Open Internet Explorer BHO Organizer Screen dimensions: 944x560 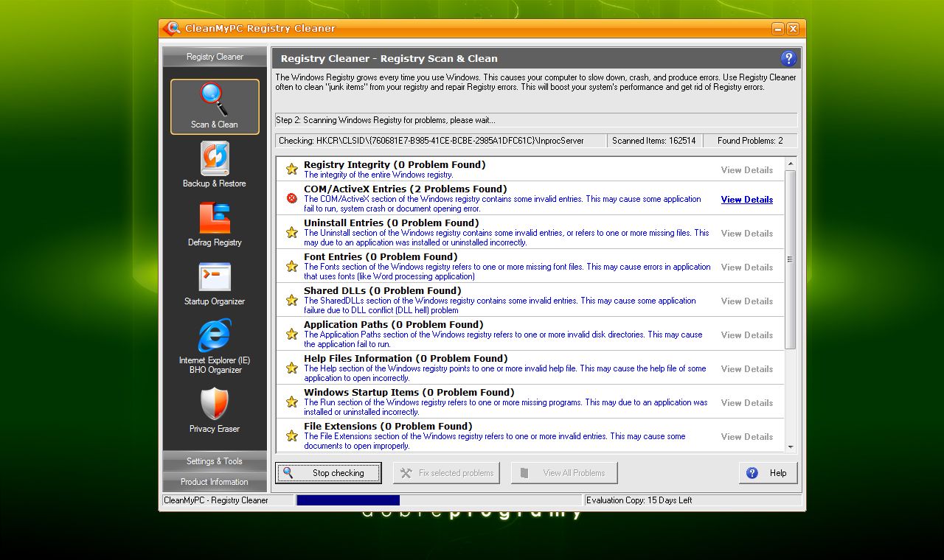click(x=215, y=346)
